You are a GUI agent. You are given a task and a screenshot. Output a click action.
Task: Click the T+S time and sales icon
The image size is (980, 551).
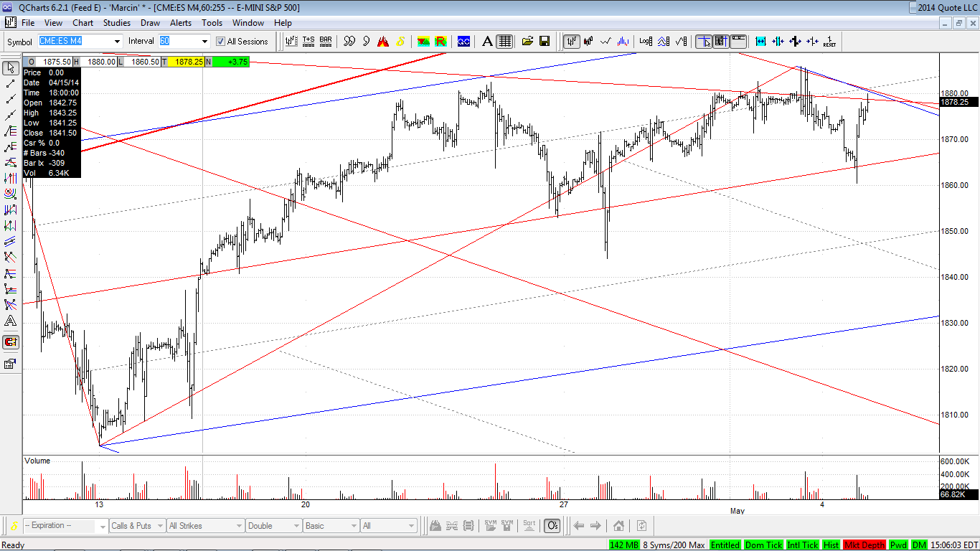click(x=308, y=42)
